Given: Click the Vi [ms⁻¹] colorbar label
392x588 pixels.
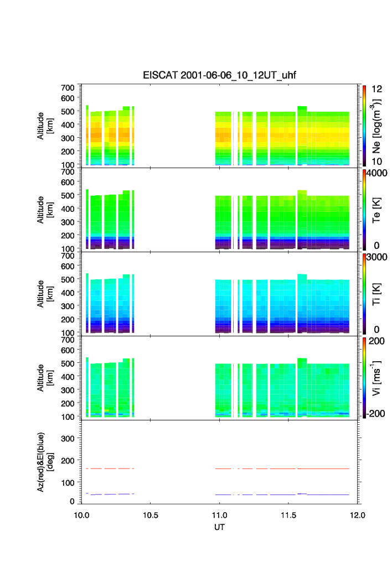Looking at the screenshot, I should pyautogui.click(x=378, y=378).
